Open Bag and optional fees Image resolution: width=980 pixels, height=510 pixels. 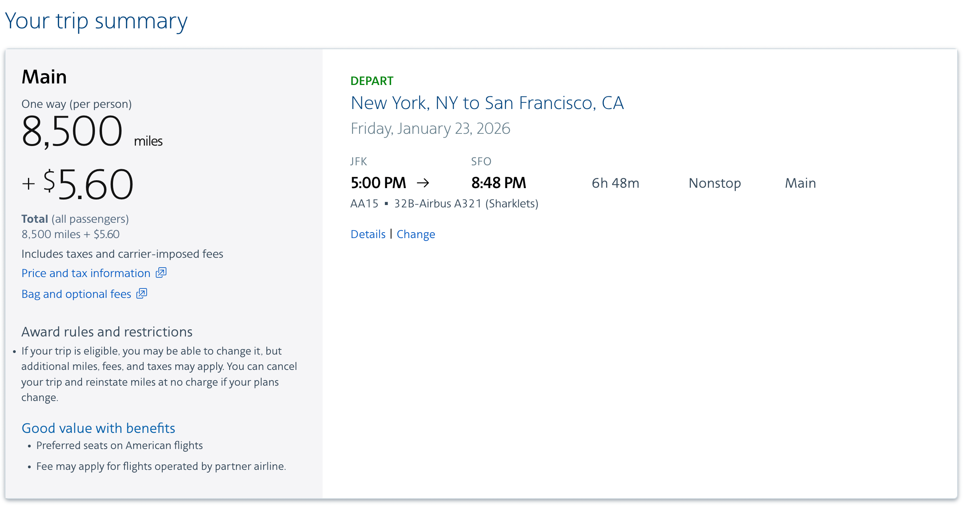pos(76,294)
